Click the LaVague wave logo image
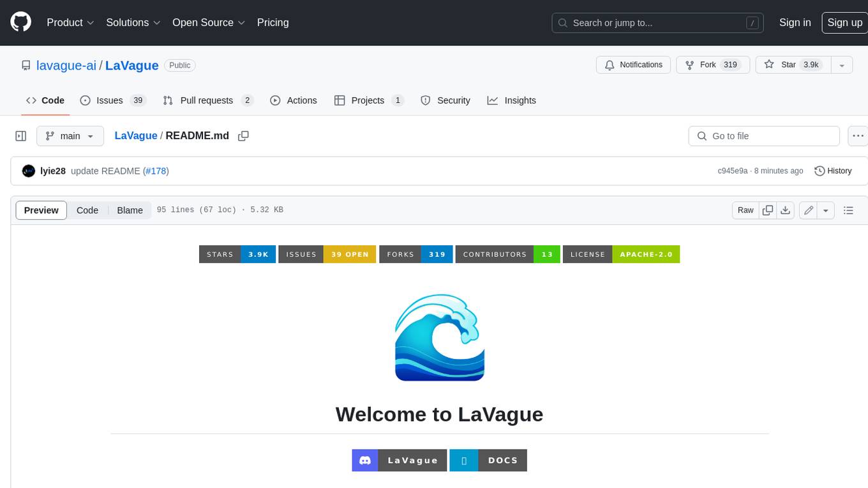The height and width of the screenshot is (488, 868). click(x=440, y=337)
